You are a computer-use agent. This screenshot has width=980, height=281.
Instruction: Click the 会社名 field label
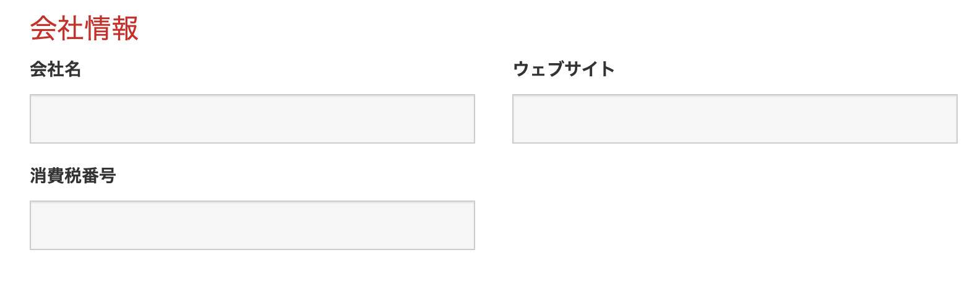click(56, 69)
